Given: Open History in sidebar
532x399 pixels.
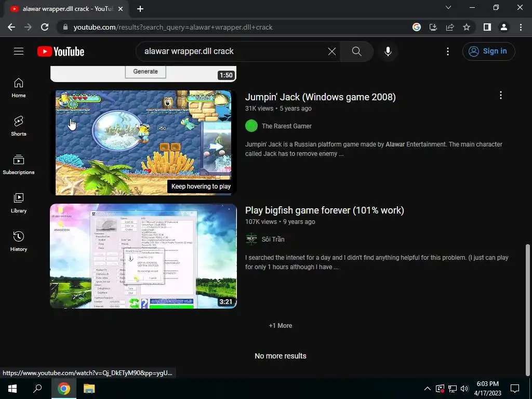Looking at the screenshot, I should [x=19, y=241].
